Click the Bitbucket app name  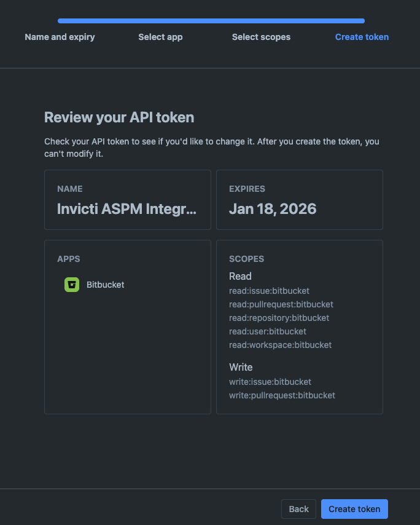coord(106,285)
